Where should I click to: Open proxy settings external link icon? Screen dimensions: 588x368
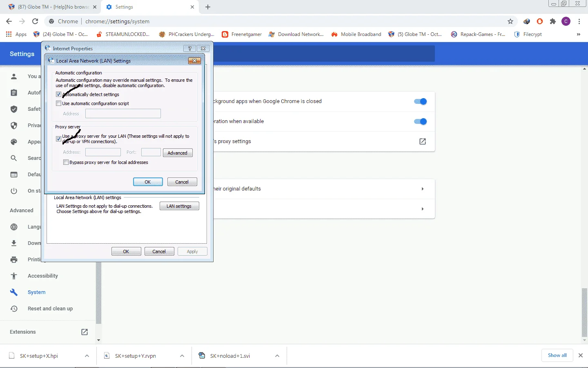click(x=423, y=141)
